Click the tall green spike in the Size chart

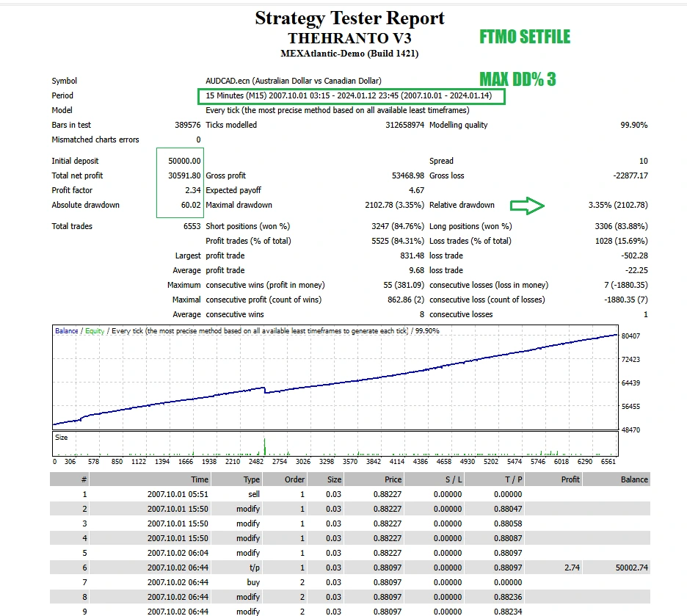click(x=264, y=445)
